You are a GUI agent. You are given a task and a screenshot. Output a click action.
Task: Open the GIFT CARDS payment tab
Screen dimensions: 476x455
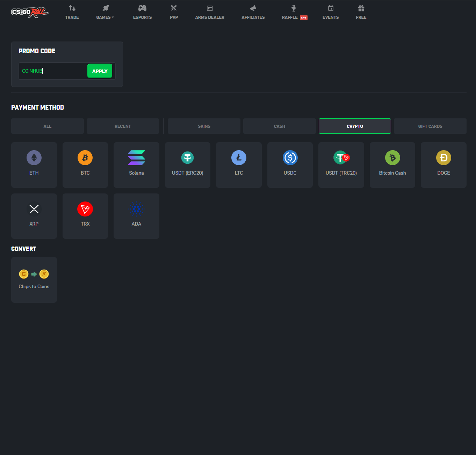(430, 126)
